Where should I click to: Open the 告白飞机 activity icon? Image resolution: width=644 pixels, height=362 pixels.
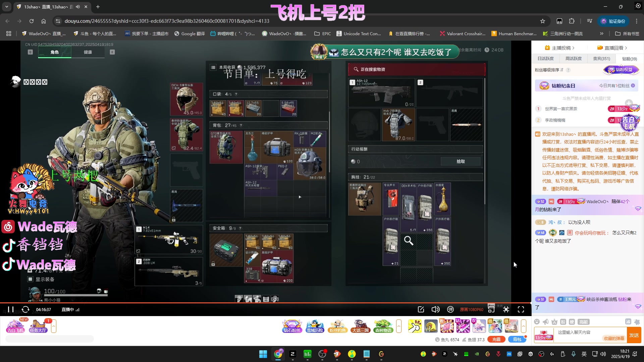tap(15, 326)
